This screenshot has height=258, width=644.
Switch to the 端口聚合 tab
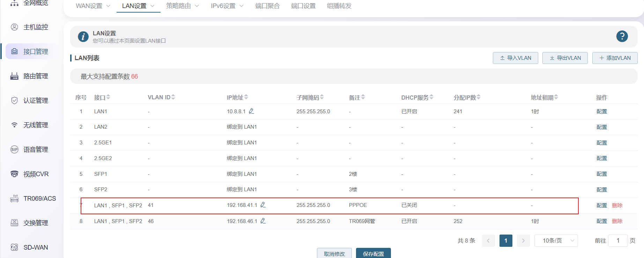267,6
